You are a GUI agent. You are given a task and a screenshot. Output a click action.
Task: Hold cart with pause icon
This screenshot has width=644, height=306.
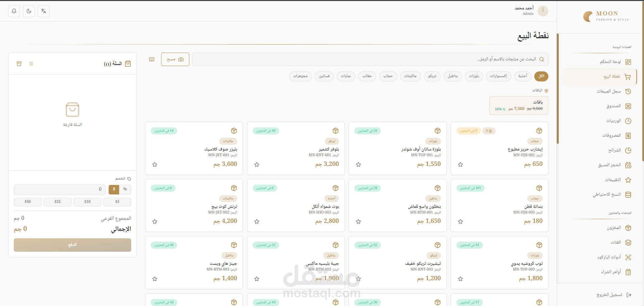31,64
